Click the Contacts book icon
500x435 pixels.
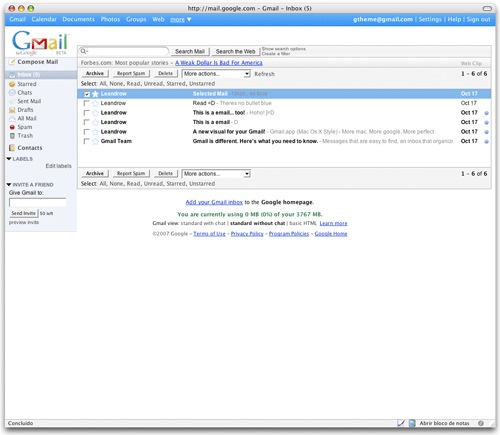coord(12,148)
